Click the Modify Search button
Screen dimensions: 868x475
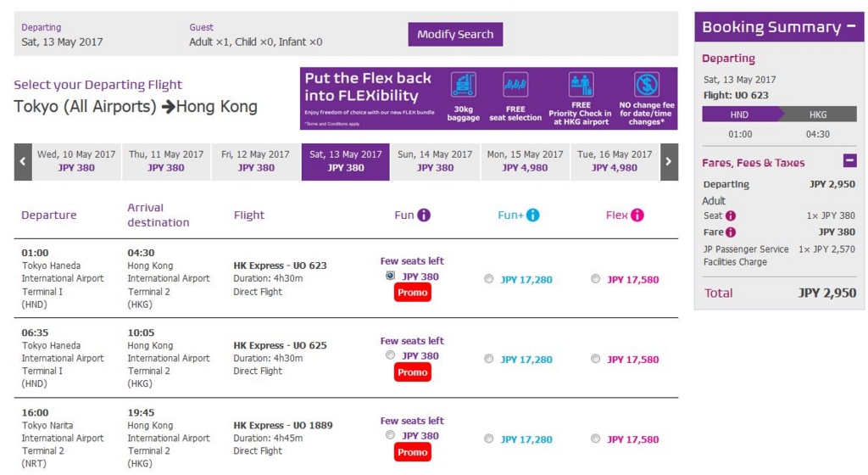pyautogui.click(x=455, y=34)
